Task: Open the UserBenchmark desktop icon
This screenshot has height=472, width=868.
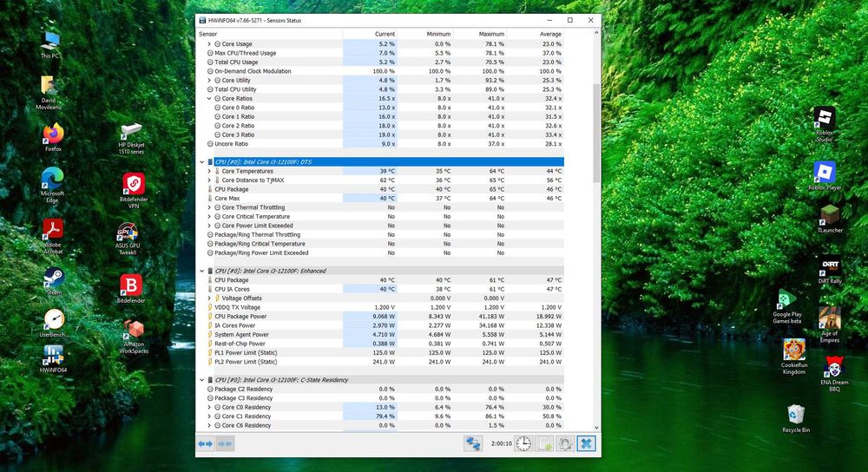Action: 54,324
